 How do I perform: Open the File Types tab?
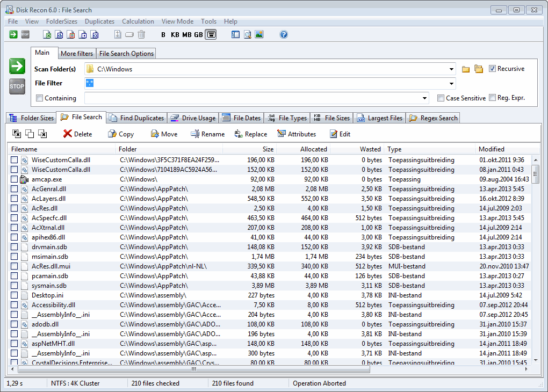tap(287, 118)
